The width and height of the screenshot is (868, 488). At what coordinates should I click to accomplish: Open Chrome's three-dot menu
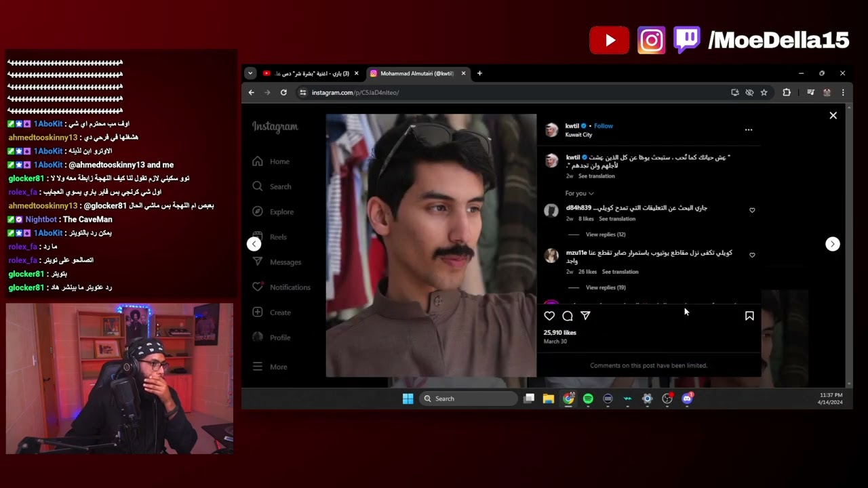[843, 92]
